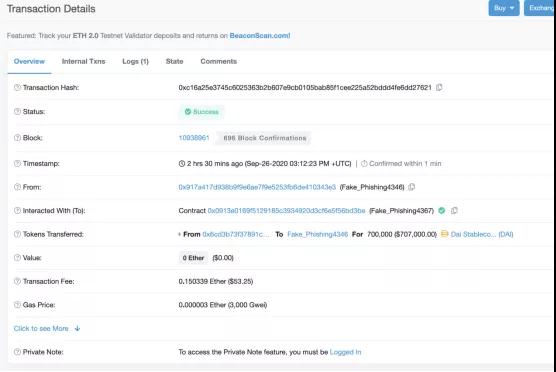This screenshot has width=556, height=372.
Task: Open the State tab
Action: pyautogui.click(x=174, y=61)
